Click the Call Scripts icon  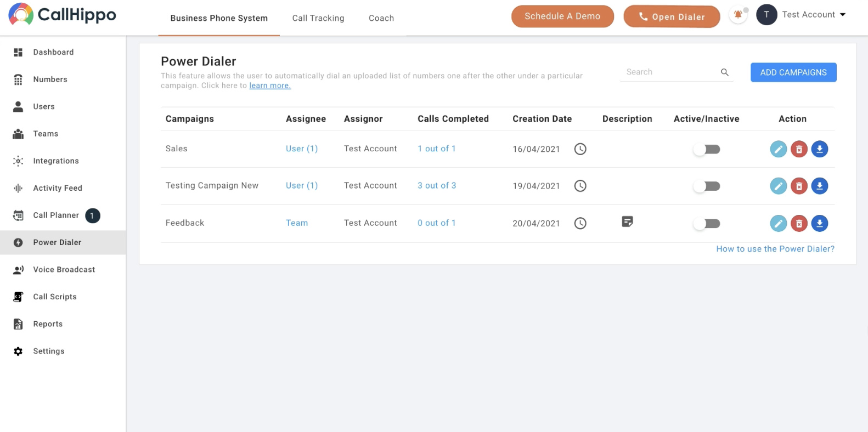pos(18,297)
